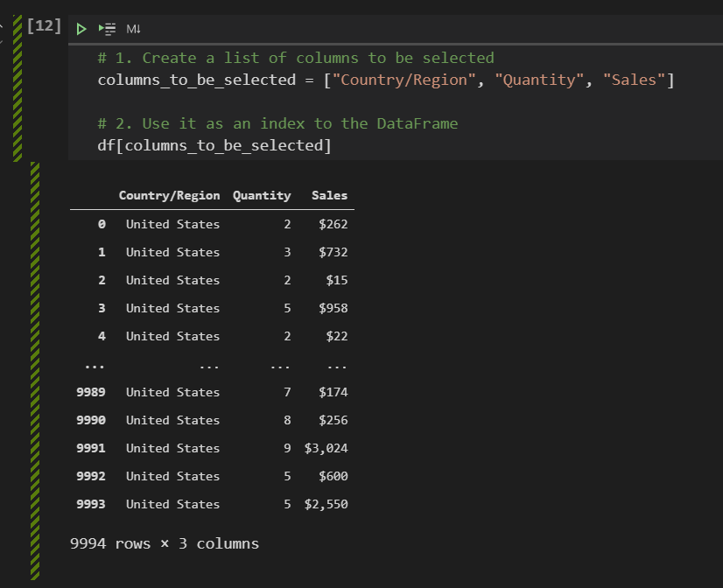Click the run-by-line icon next to play
This screenshot has height=588, width=723.
(x=108, y=29)
